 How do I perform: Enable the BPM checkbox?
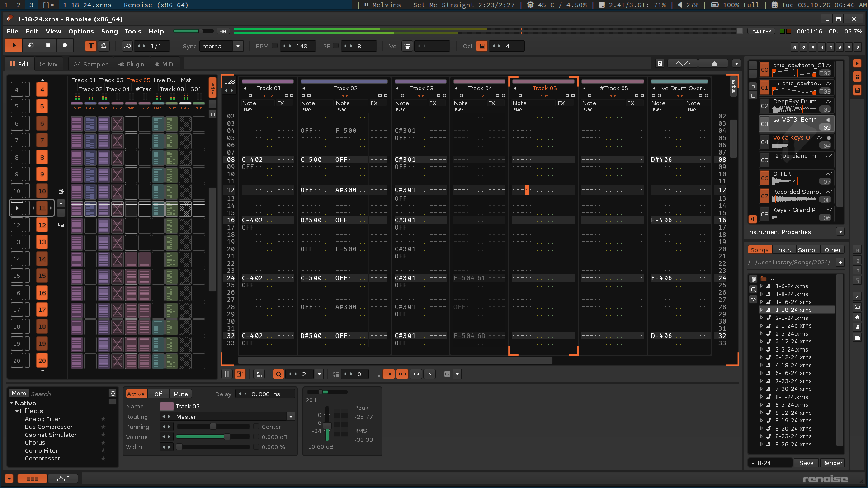[x=274, y=46]
